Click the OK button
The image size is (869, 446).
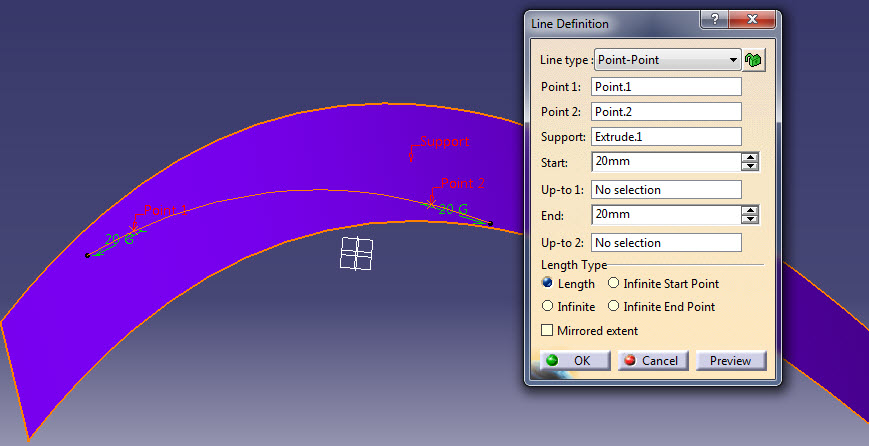575,361
